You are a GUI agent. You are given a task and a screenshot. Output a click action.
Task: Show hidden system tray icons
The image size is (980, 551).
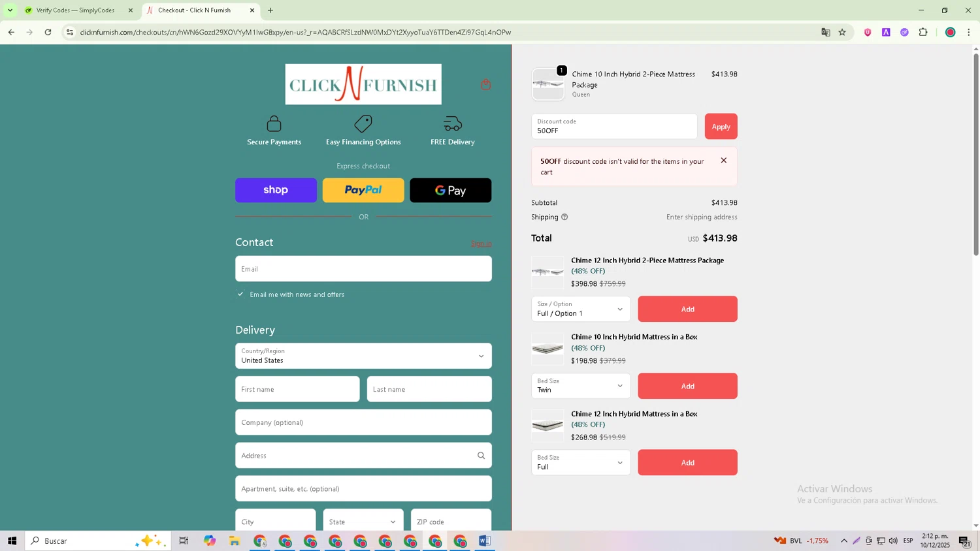click(843, 541)
